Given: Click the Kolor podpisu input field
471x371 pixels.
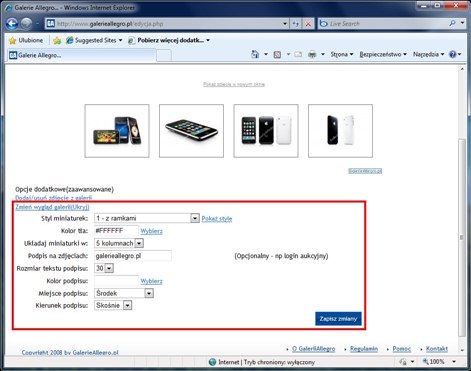Looking at the screenshot, I should pyautogui.click(x=116, y=281).
